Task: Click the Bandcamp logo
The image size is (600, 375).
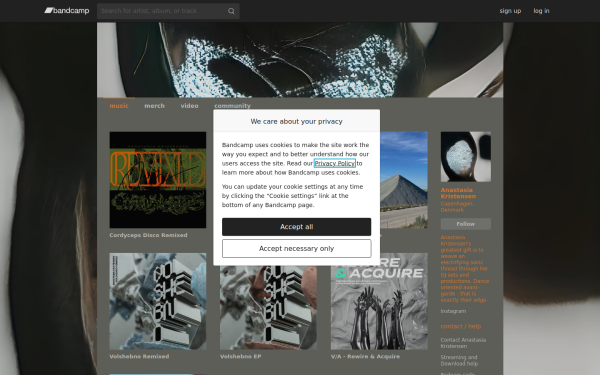Action: (67, 11)
